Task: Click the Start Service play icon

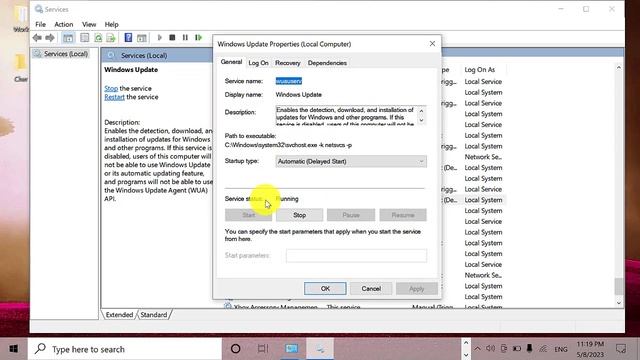Action: click(x=160, y=38)
